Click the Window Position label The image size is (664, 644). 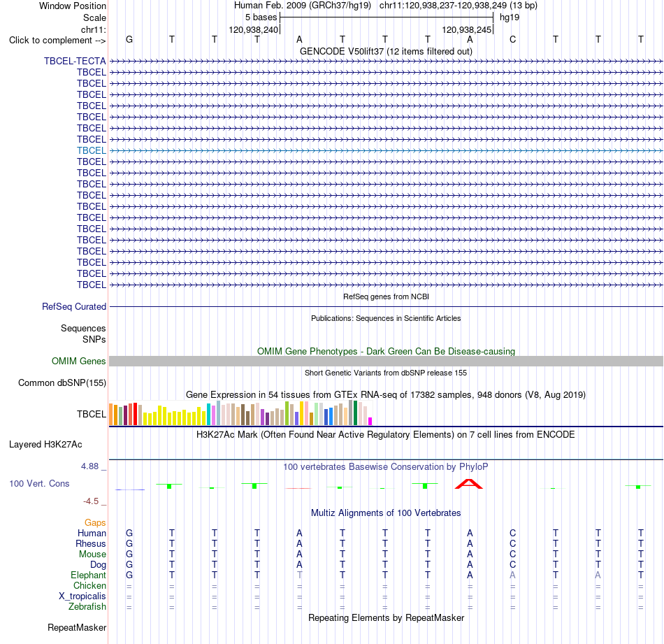tap(73, 6)
